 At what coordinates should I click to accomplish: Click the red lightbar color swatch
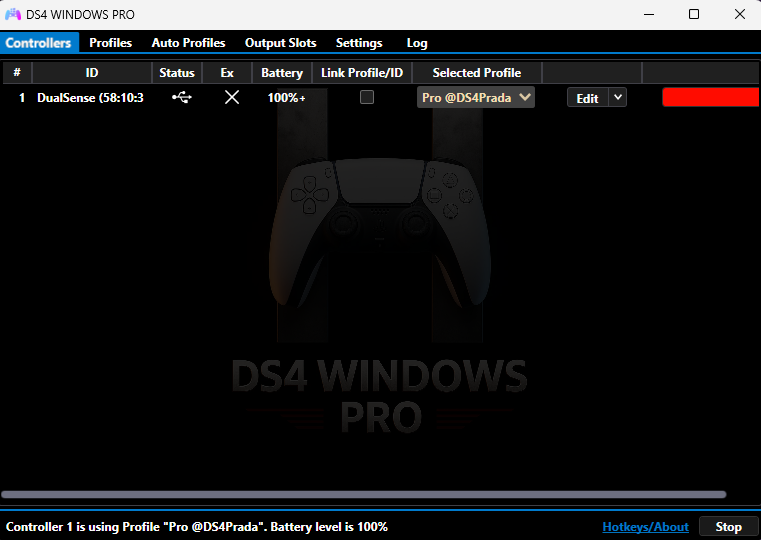(710, 97)
